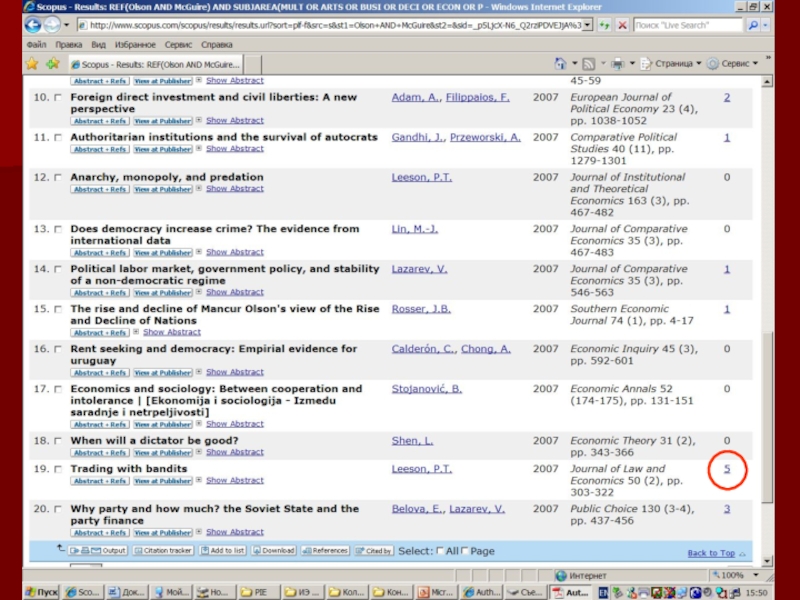Open the Правка menu
Viewport: 800px width, 600px height.
[69, 45]
